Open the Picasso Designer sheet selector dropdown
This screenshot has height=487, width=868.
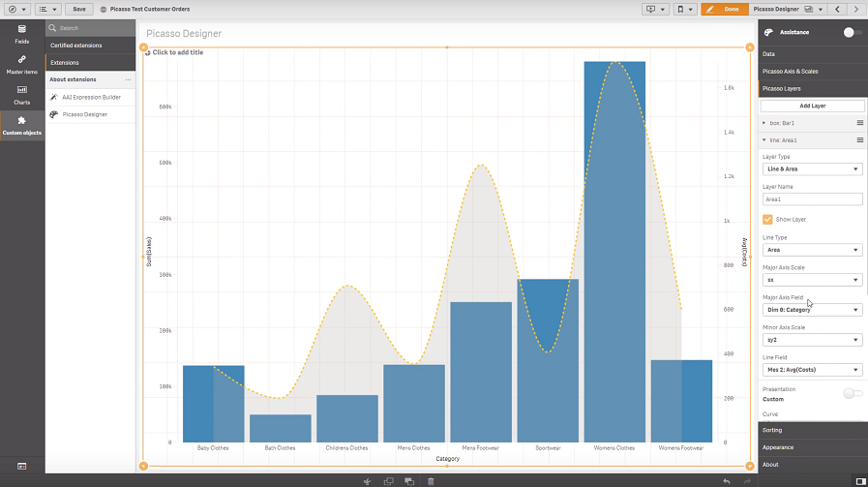click(x=788, y=9)
